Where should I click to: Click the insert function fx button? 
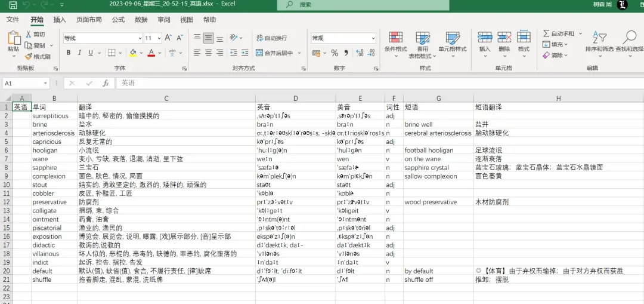[x=106, y=83]
